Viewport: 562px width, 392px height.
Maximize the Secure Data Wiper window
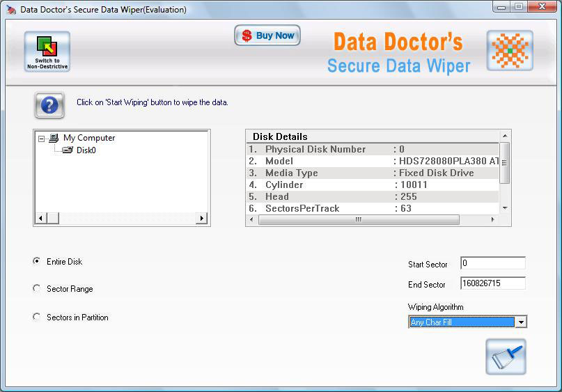point(518,7)
